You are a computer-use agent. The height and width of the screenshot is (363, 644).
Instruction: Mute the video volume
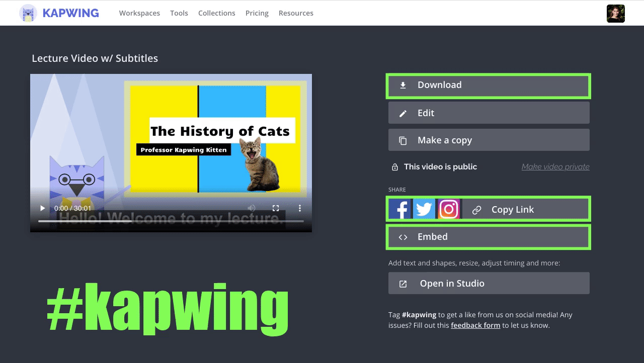pyautogui.click(x=252, y=208)
